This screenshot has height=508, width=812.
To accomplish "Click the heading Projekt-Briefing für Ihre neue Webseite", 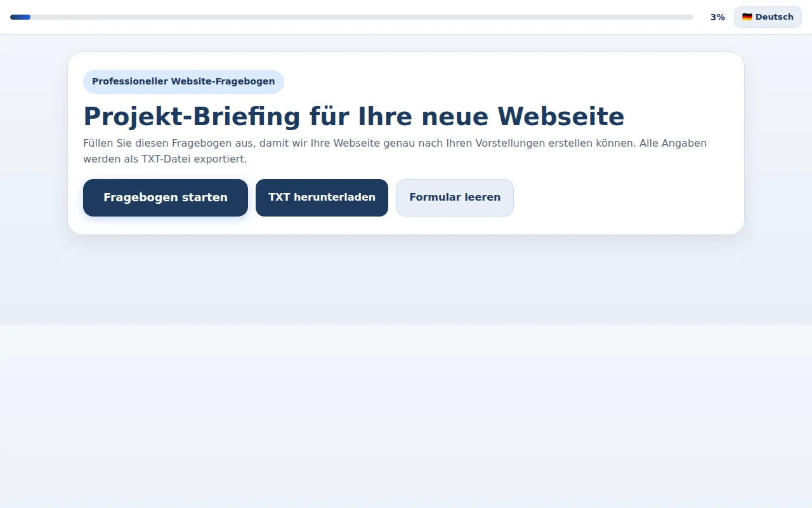I will pyautogui.click(x=354, y=116).
